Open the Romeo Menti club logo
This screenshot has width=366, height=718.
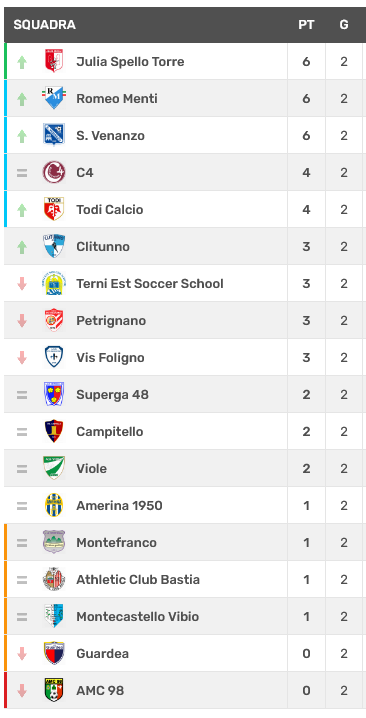point(54,98)
